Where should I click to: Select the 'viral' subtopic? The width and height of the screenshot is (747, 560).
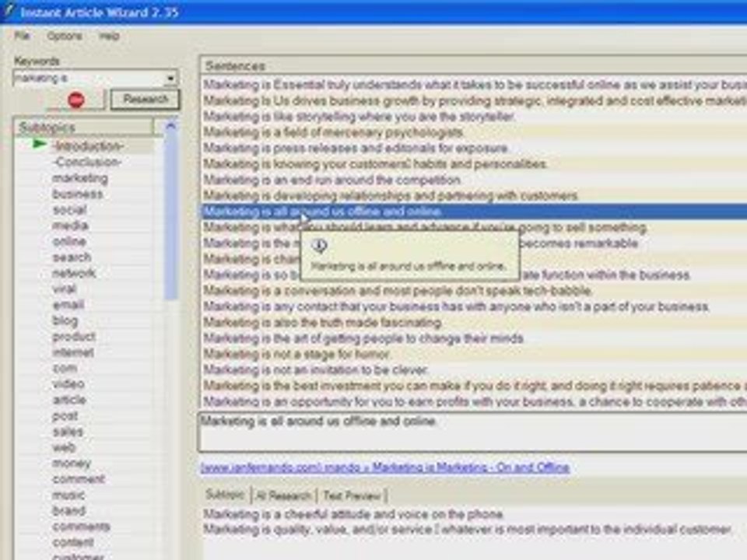65,289
